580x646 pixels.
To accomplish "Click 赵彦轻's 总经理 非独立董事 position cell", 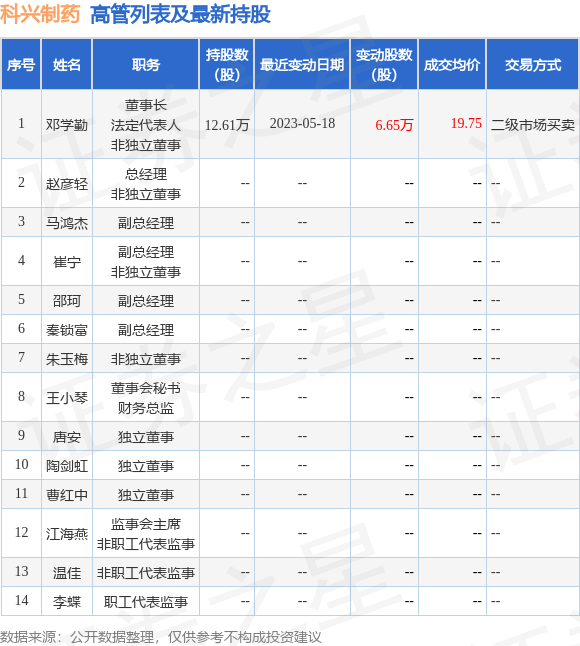I will coord(146,183).
